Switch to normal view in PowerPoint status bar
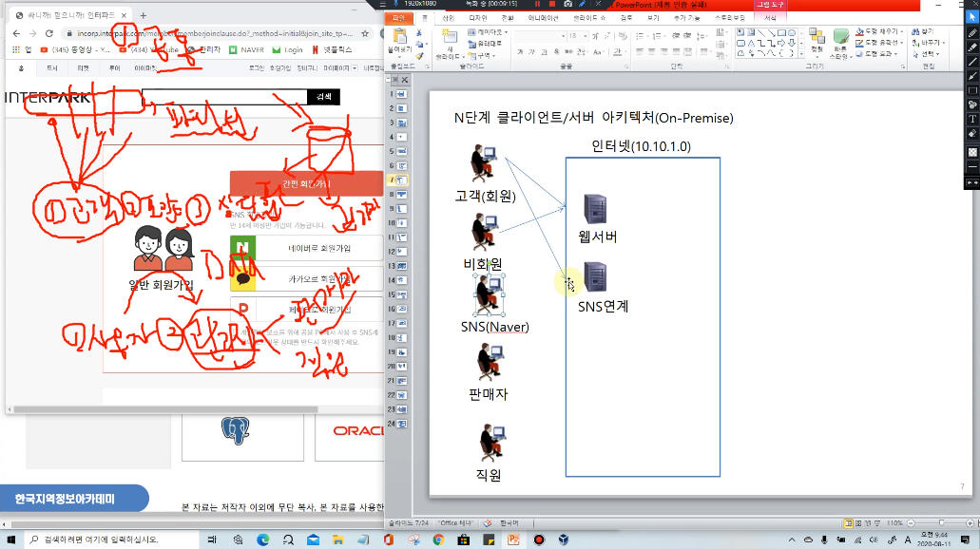This screenshot has width=980, height=549. [848, 522]
